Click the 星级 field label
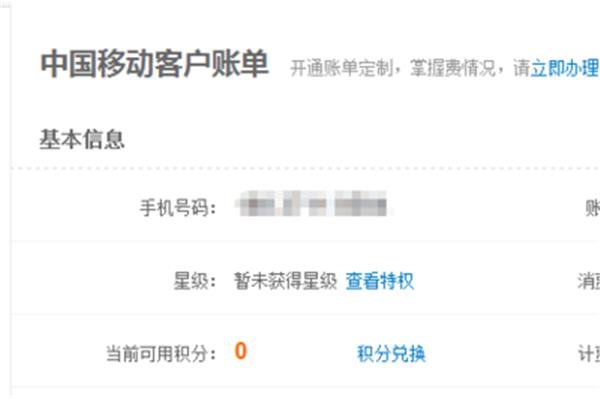Viewport: 600px width, 400px height. pyautogui.click(x=195, y=281)
